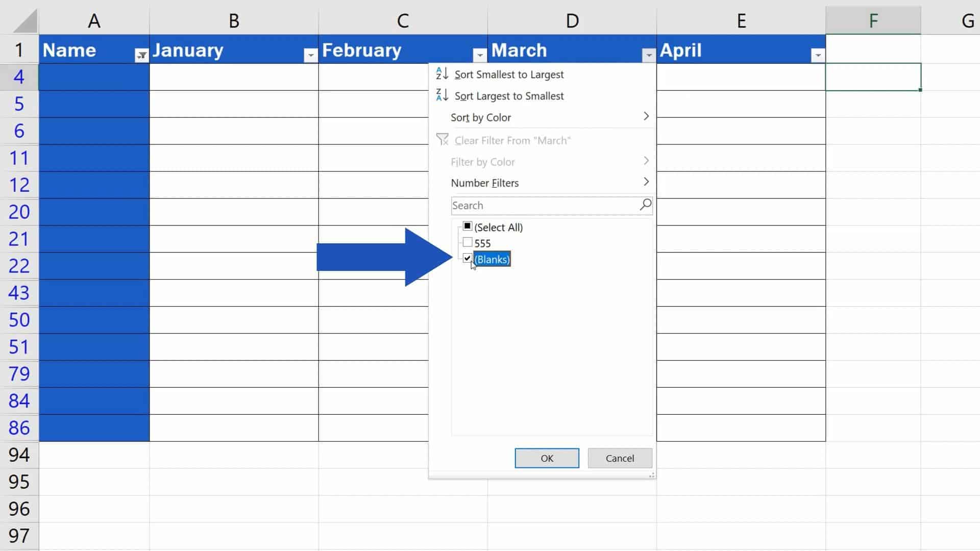980x551 pixels.
Task: Click the Sort Smallest to Largest A-Z icon
Action: pyautogui.click(x=442, y=74)
